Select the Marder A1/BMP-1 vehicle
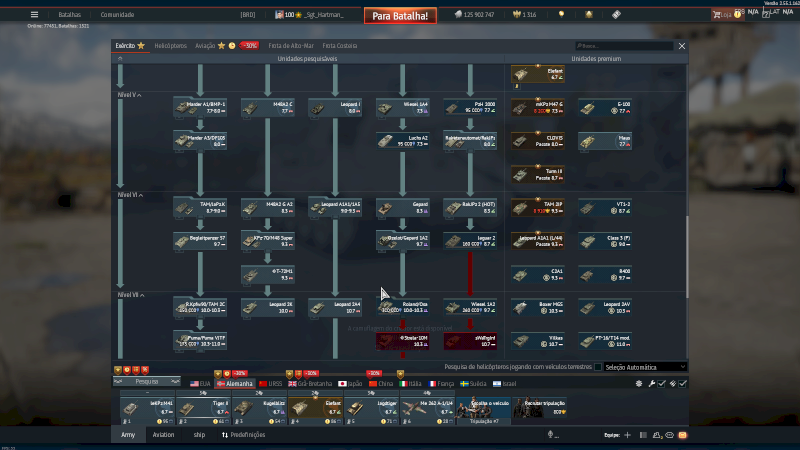The image size is (800, 450). 200,107
